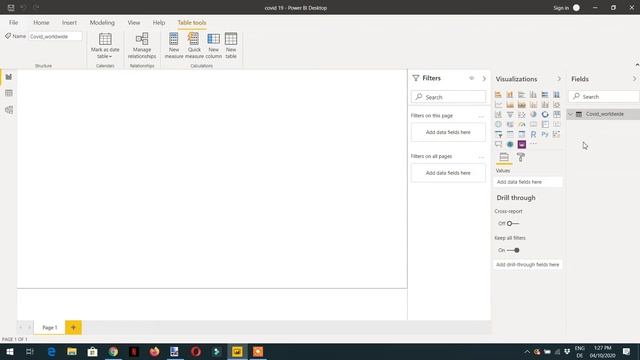Open the Help ribbon tab

pyautogui.click(x=159, y=23)
